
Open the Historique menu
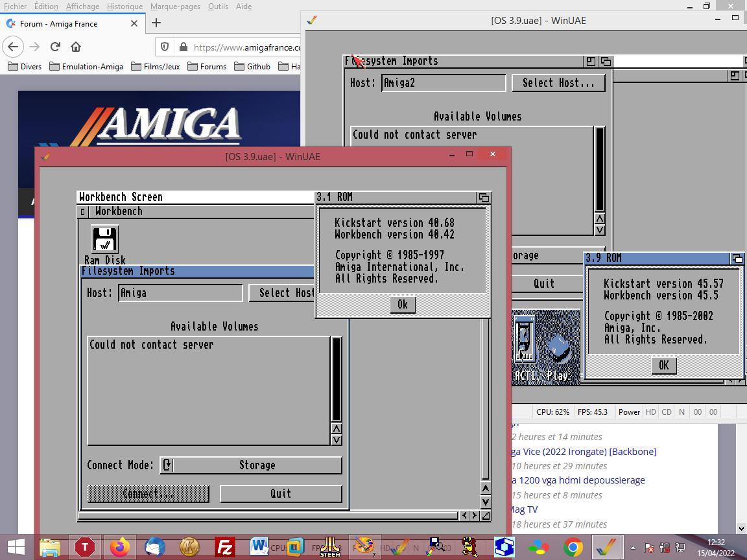click(x=124, y=6)
